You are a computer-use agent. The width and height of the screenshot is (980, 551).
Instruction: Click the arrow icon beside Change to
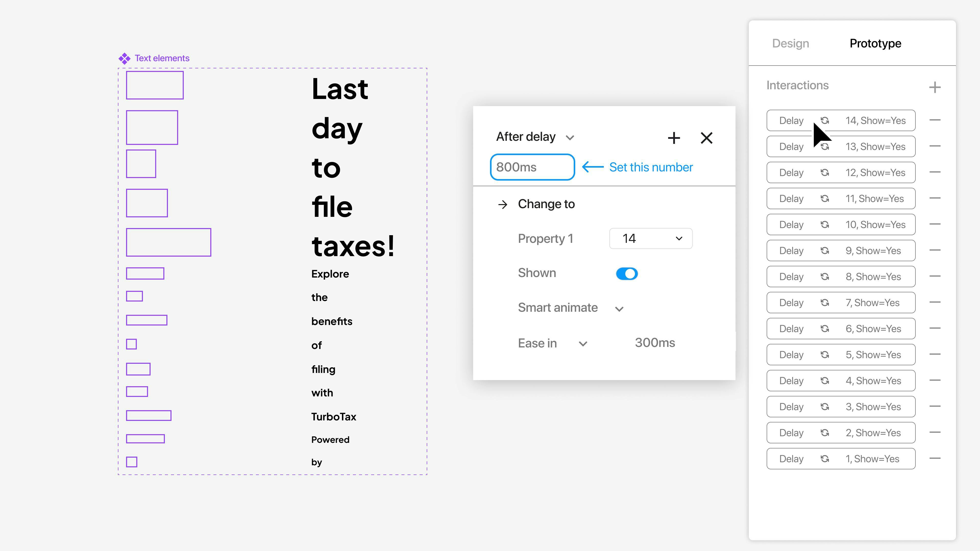503,205
